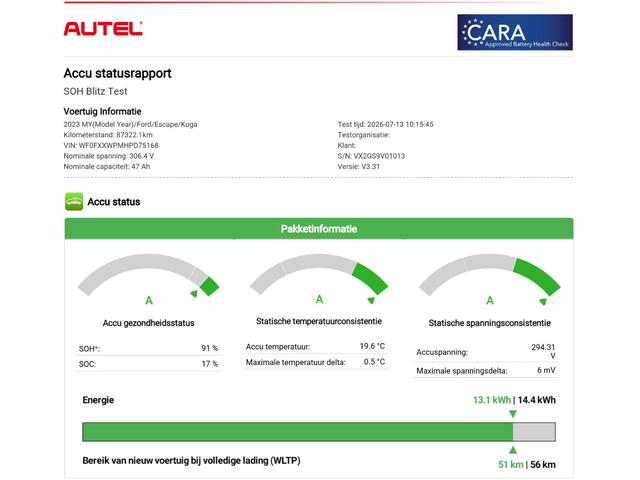Click the green car icon beside Accu status
Viewport: 640px width, 480px height.
click(x=74, y=202)
